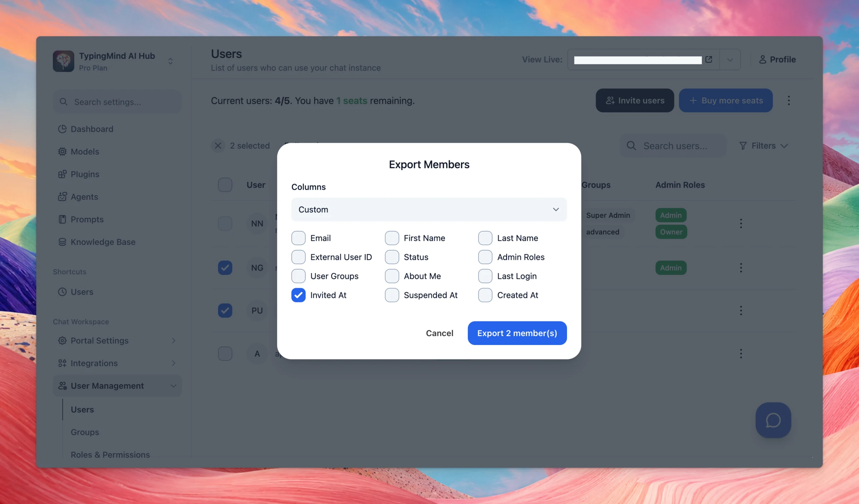
Task: Check the Email column checkbox
Action: pos(298,238)
